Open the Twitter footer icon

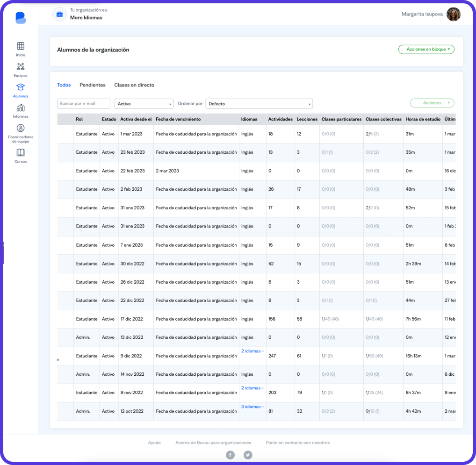click(x=248, y=455)
